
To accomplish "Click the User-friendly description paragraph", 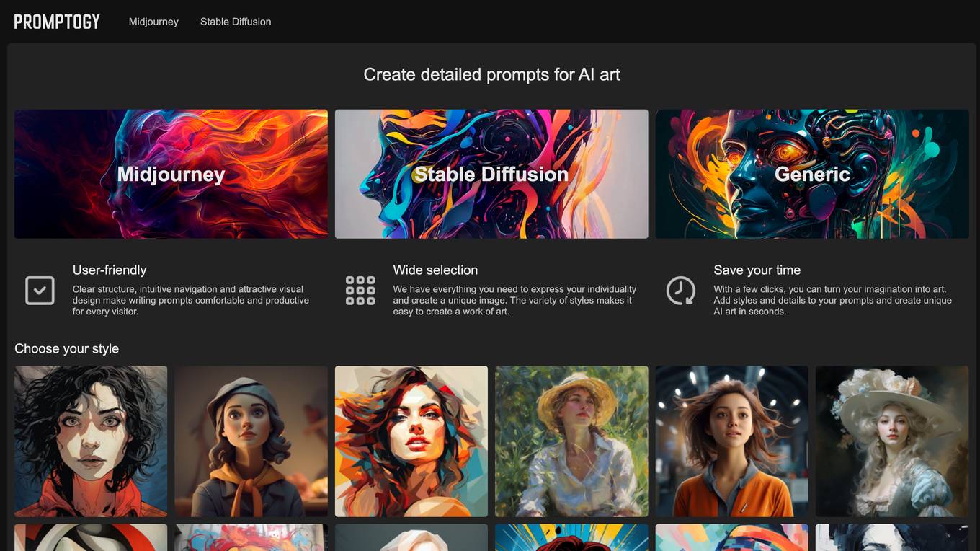I will point(191,300).
